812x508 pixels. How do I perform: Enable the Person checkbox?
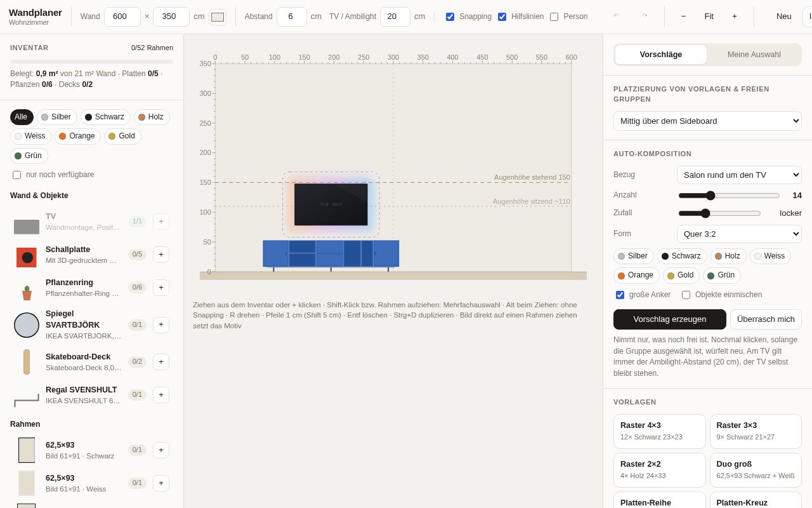(x=554, y=17)
